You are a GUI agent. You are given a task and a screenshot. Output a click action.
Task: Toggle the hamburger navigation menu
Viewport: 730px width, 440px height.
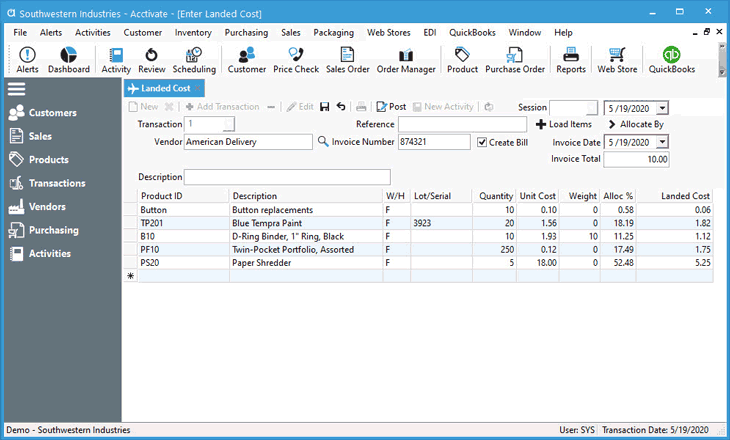(16, 89)
